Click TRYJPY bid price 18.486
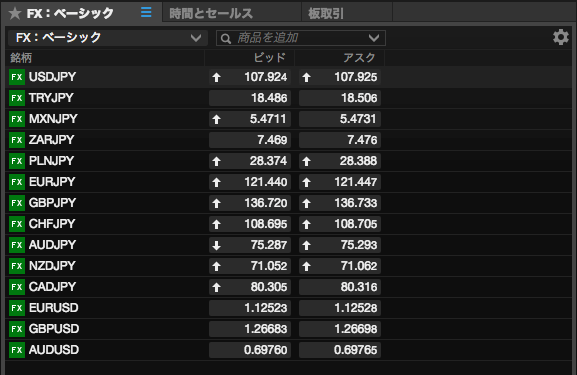The height and width of the screenshot is (375, 577). click(x=250, y=98)
